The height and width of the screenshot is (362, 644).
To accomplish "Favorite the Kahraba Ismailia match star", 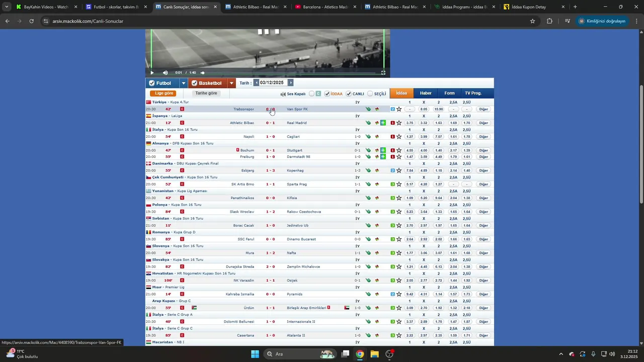I will pos(399,294).
